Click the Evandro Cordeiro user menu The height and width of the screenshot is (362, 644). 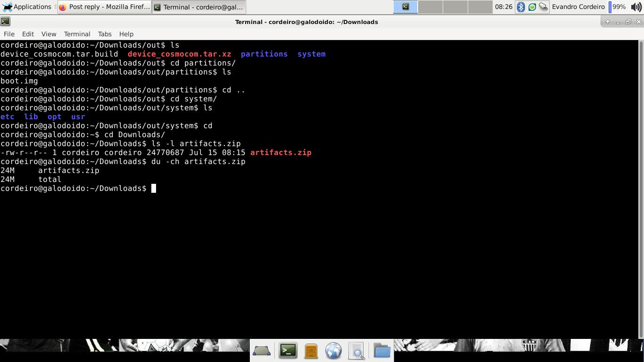(578, 7)
